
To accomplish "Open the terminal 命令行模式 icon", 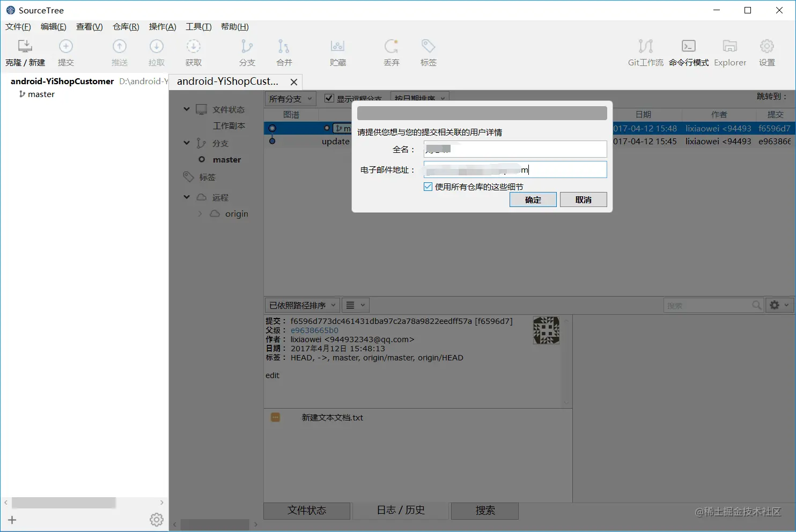I will 689,46.
